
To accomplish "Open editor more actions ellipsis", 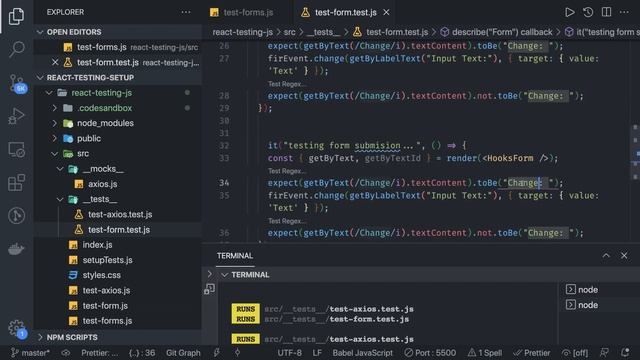I will pyautogui.click(x=624, y=12).
